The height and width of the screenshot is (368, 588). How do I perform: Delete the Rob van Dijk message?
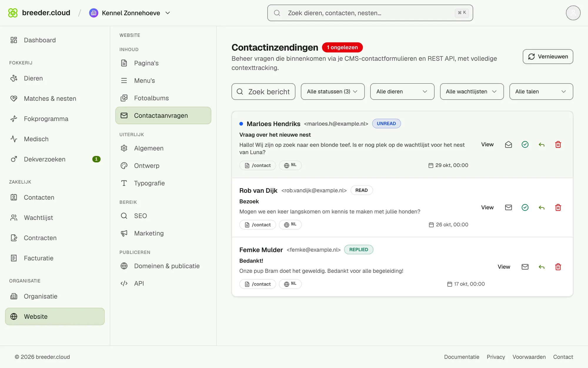(x=558, y=208)
